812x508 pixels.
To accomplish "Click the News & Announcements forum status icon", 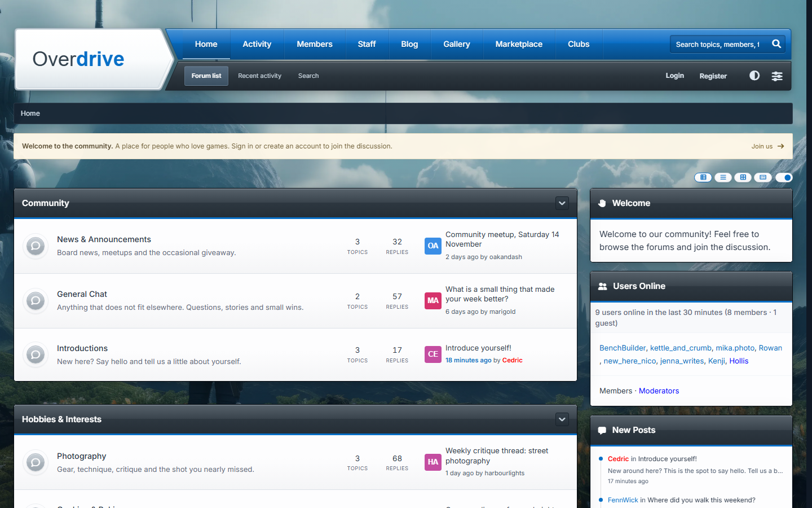I will tap(36, 246).
